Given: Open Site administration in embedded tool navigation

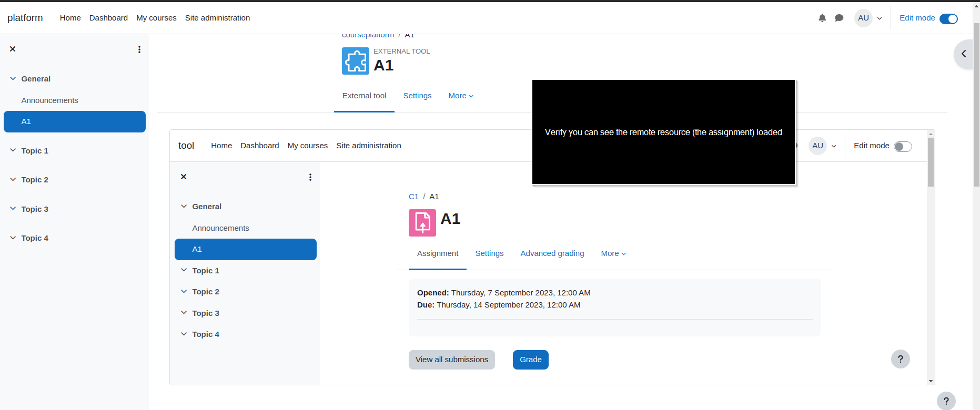Looking at the screenshot, I should pos(369,146).
